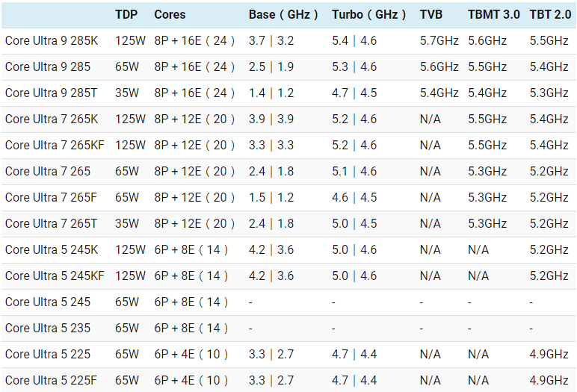Select the TBT 2.0 column header
Screen dimensions: 577x392
pos(549,14)
